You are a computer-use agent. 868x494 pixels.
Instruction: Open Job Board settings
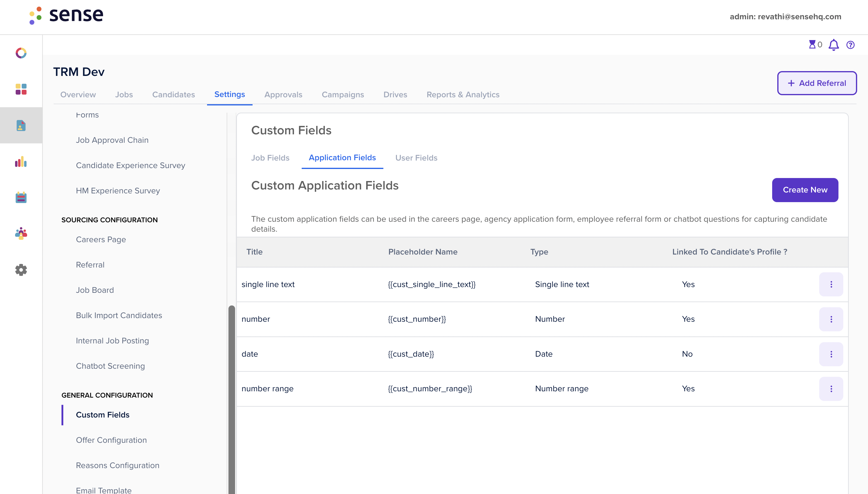coord(95,290)
